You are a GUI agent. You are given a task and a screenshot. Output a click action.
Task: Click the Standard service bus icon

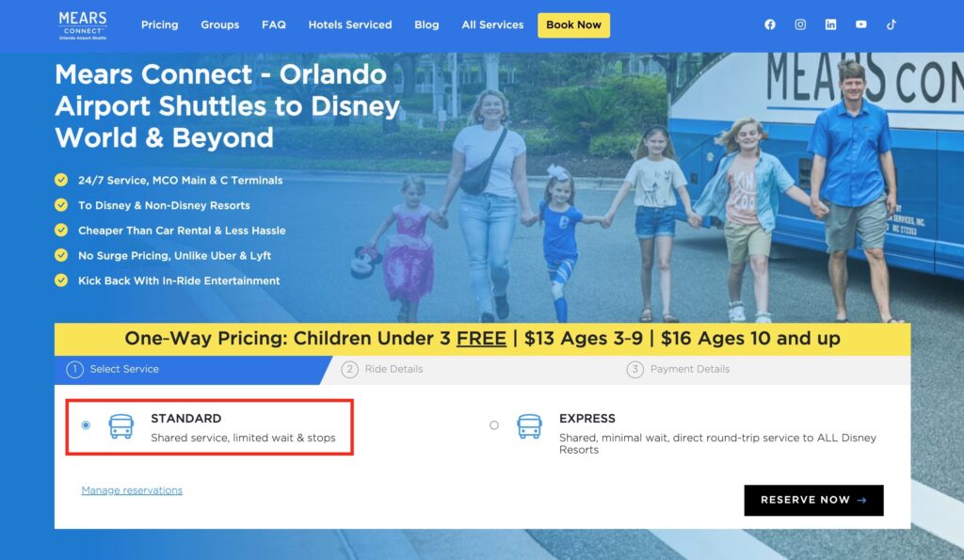point(120,426)
